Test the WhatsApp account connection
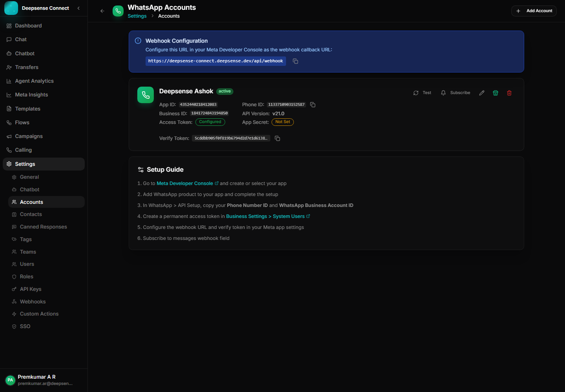This screenshot has width=565, height=392. [x=422, y=93]
